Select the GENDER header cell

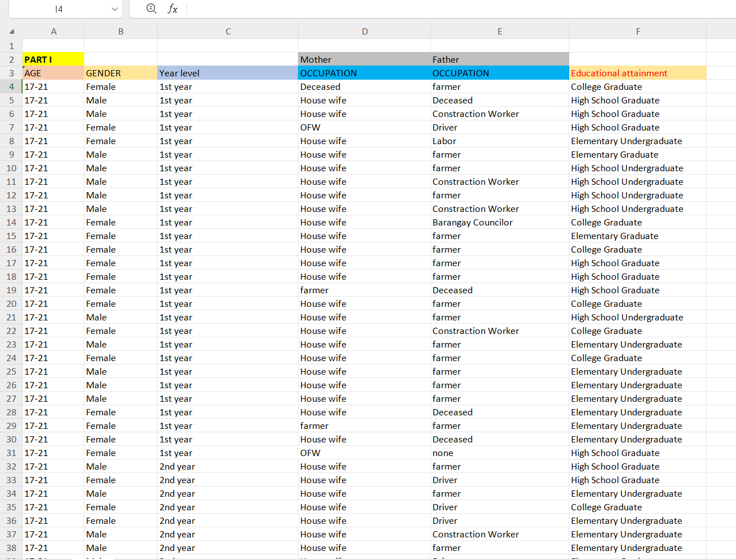pos(120,73)
